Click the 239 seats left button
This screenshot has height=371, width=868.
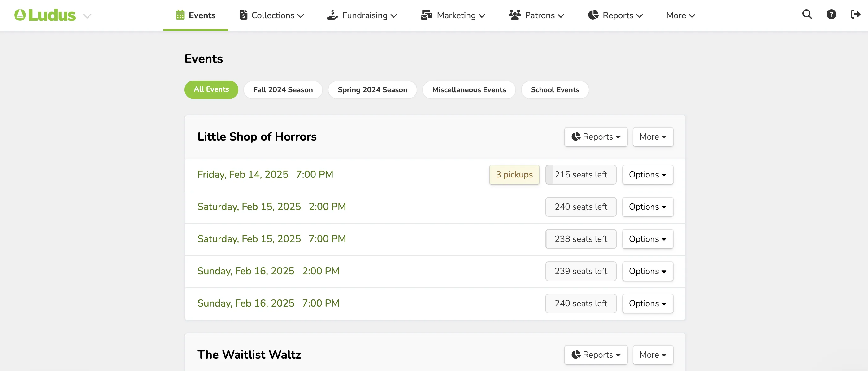coord(581,271)
